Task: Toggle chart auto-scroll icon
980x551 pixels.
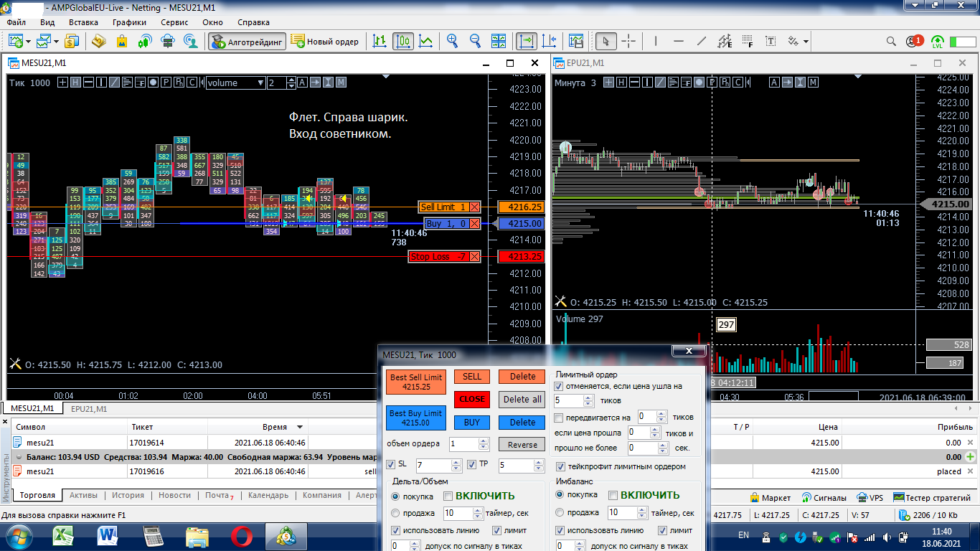Action: click(x=527, y=41)
